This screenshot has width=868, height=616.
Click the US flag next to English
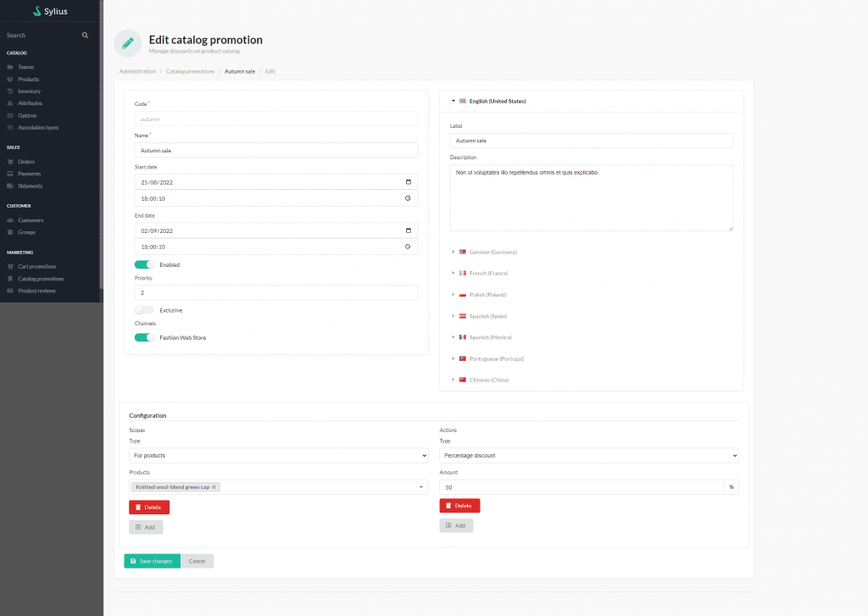(x=463, y=102)
